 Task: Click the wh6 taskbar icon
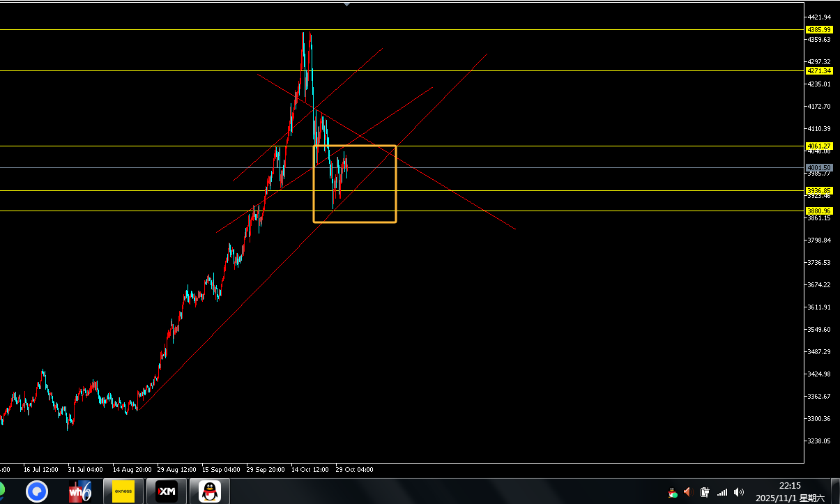tap(79, 491)
